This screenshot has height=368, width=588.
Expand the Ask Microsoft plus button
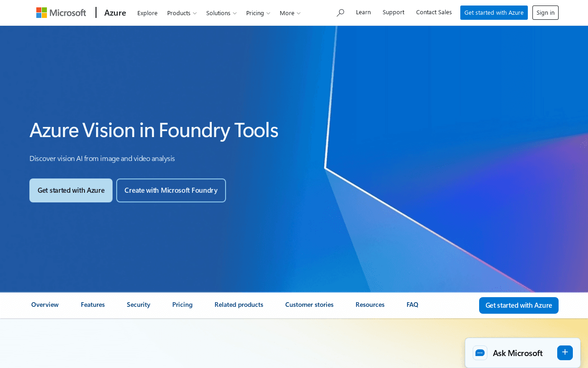(565, 352)
